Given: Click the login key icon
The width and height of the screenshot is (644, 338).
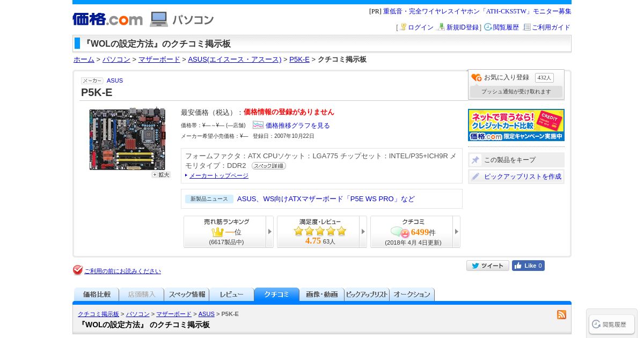Looking at the screenshot, I should pos(403,27).
